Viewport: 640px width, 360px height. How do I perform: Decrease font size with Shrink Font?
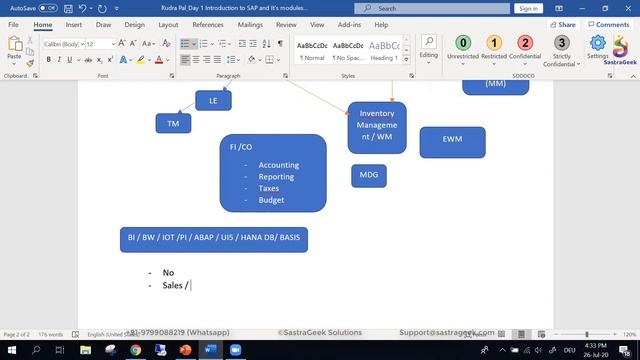[133, 43]
